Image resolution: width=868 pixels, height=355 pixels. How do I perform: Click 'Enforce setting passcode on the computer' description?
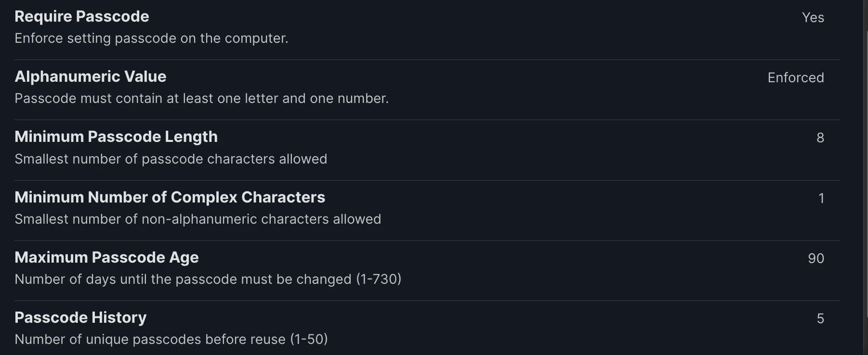[x=151, y=38]
